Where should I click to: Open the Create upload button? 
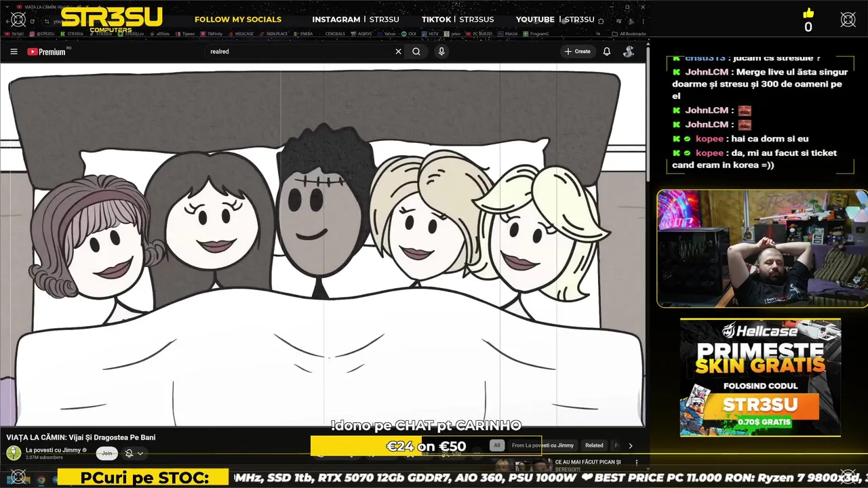click(x=577, y=52)
